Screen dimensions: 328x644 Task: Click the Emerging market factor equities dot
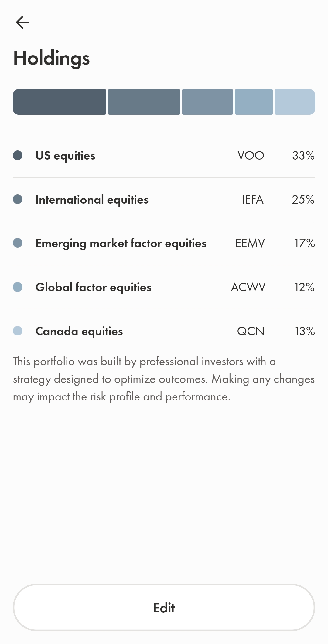[18, 243]
